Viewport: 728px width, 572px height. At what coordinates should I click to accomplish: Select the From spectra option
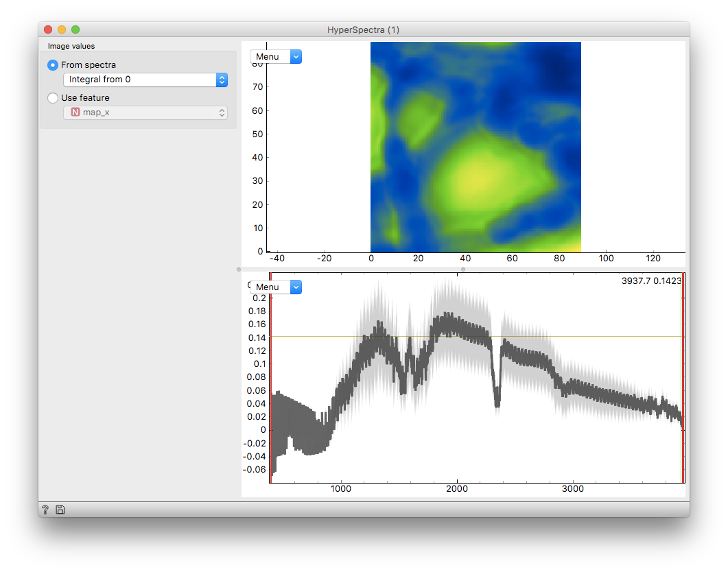(52, 64)
